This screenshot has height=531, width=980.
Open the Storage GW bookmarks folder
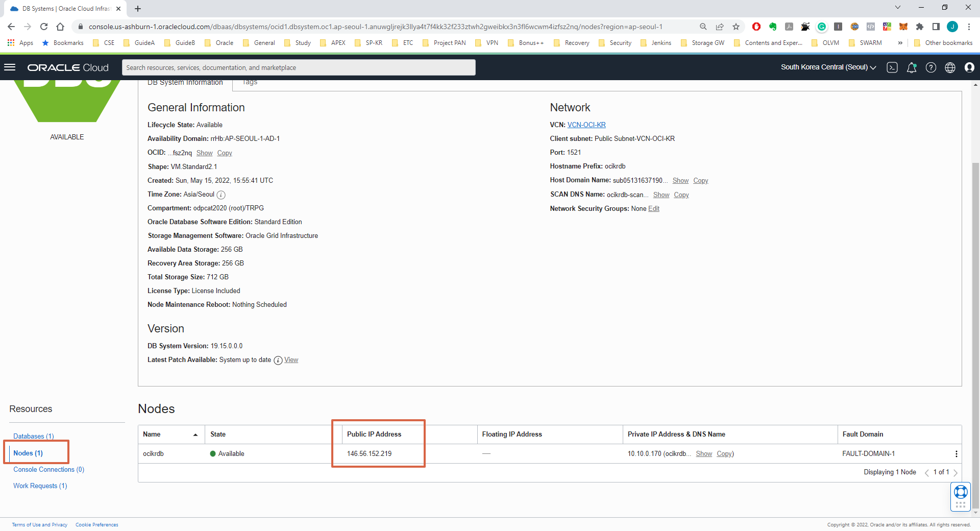click(x=702, y=43)
